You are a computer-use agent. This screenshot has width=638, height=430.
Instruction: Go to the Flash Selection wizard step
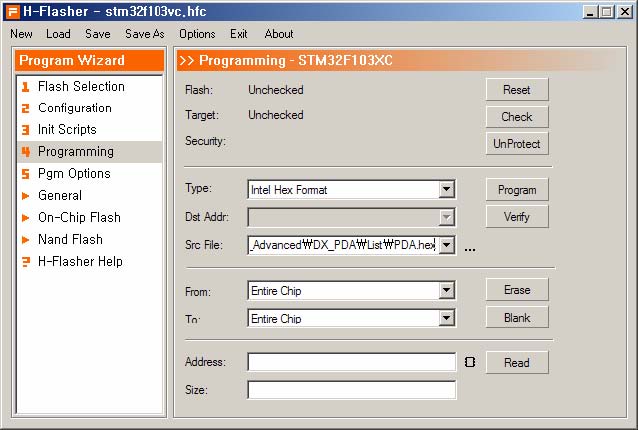(x=90, y=87)
